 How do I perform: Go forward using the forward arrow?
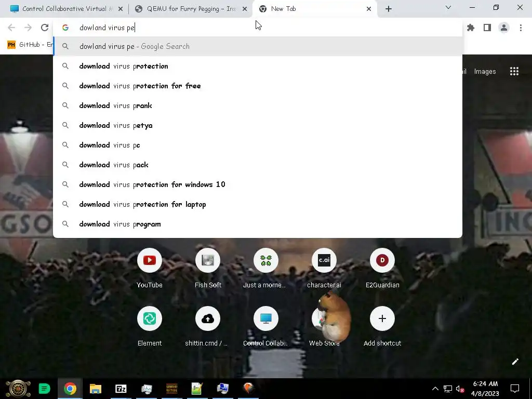[28, 28]
